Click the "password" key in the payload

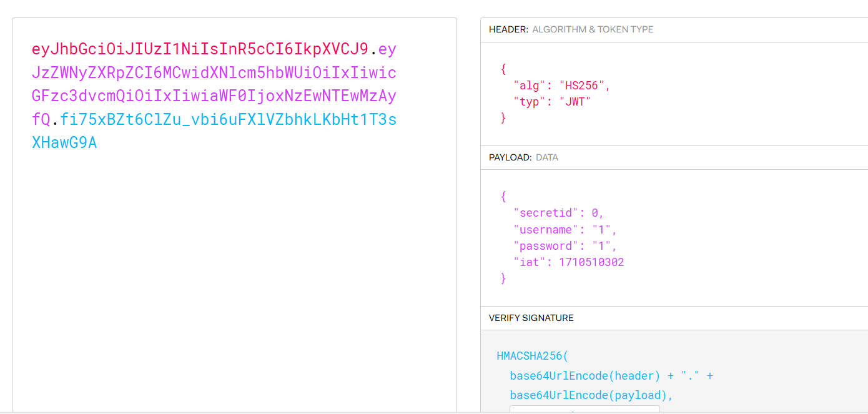[542, 246]
